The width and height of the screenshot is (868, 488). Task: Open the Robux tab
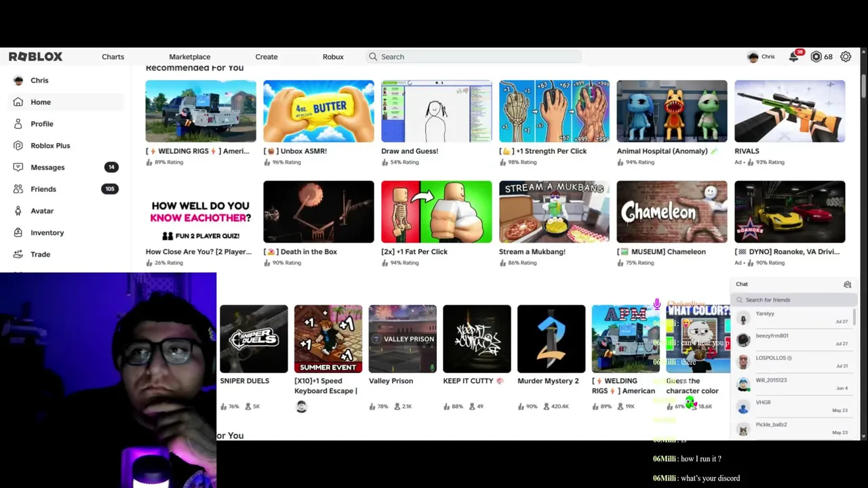click(x=333, y=57)
